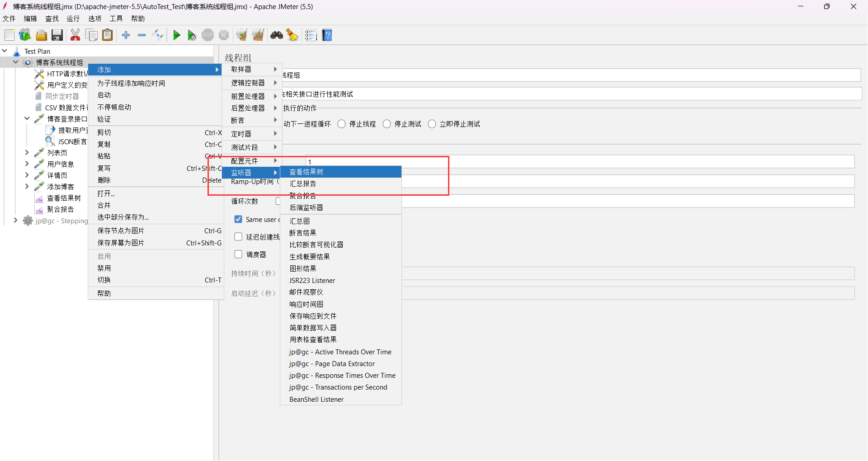Open the 选项 menu
The width and height of the screenshot is (868, 461).
coord(94,19)
